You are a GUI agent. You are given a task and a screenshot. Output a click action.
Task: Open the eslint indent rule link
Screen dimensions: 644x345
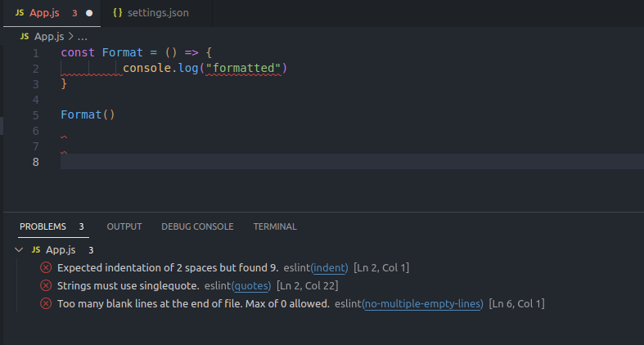pyautogui.click(x=331, y=267)
